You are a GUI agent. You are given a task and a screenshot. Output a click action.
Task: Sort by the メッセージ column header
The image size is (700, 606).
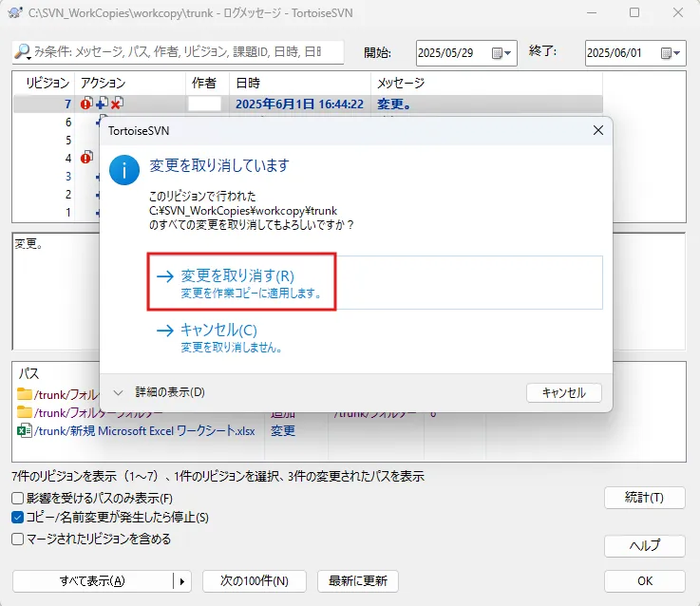tap(486, 83)
